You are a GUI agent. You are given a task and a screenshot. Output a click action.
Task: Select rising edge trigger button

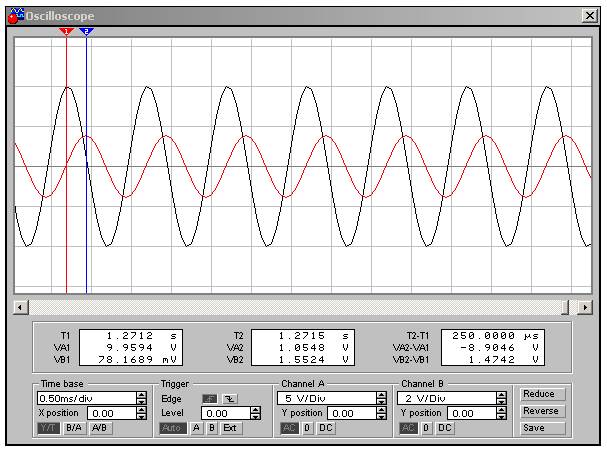210,398
